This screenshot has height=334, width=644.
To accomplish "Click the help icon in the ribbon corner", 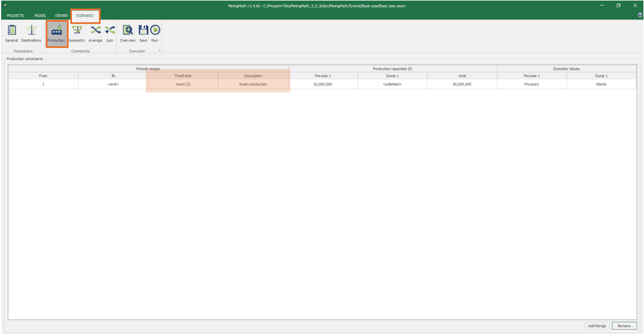I will pos(639,15).
